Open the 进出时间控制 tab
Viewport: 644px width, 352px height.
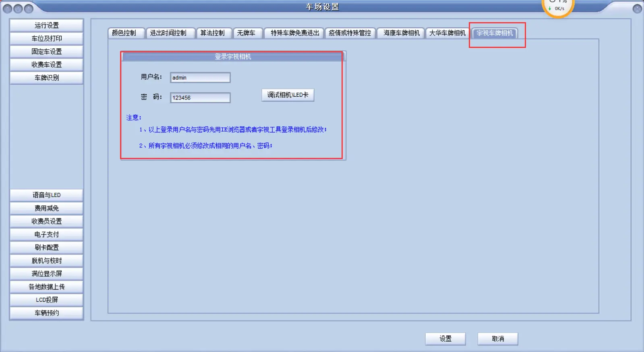pos(168,33)
